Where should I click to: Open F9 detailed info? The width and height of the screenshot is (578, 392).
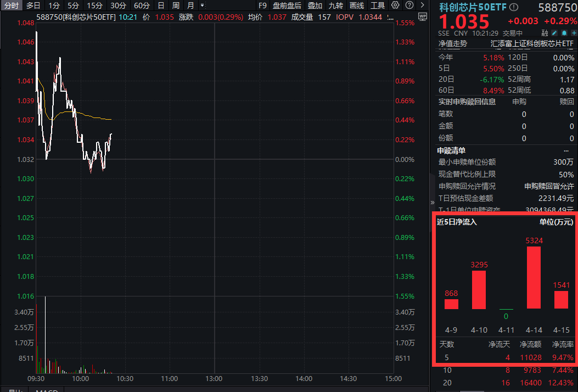click(x=262, y=5)
